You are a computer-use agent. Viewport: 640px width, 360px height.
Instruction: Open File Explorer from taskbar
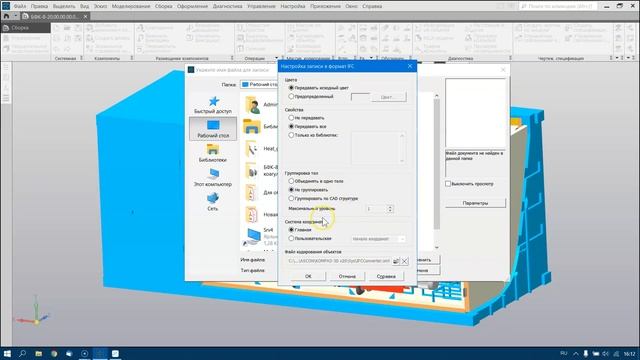(x=38, y=353)
